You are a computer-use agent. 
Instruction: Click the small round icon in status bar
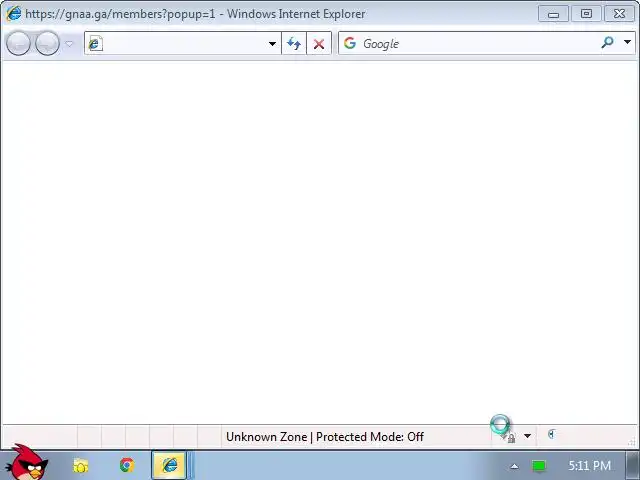pos(551,434)
